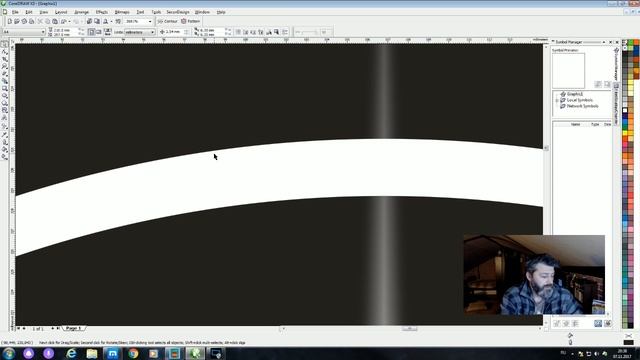Open the Window menu
The height and width of the screenshot is (360, 640).
[202, 12]
